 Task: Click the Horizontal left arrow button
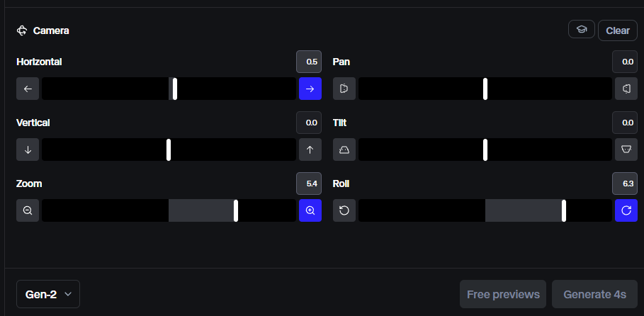pyautogui.click(x=28, y=89)
